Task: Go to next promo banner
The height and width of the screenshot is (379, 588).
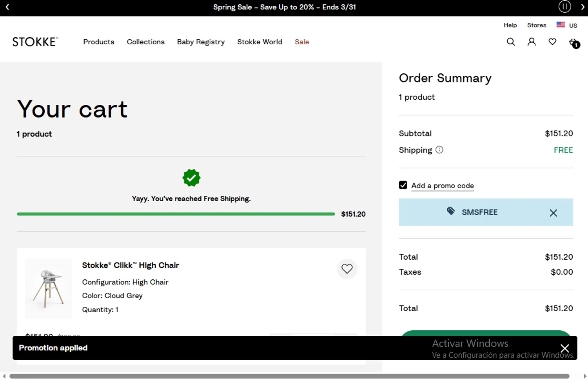Action: tap(583, 7)
